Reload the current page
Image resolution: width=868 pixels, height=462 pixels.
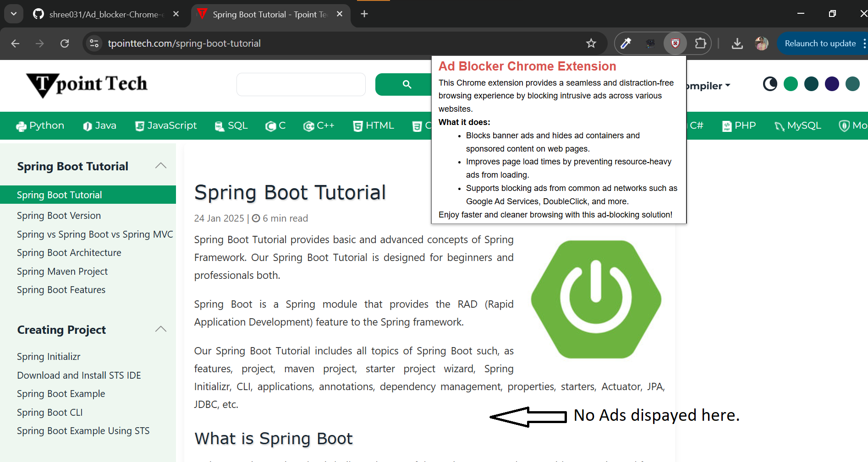(65, 43)
